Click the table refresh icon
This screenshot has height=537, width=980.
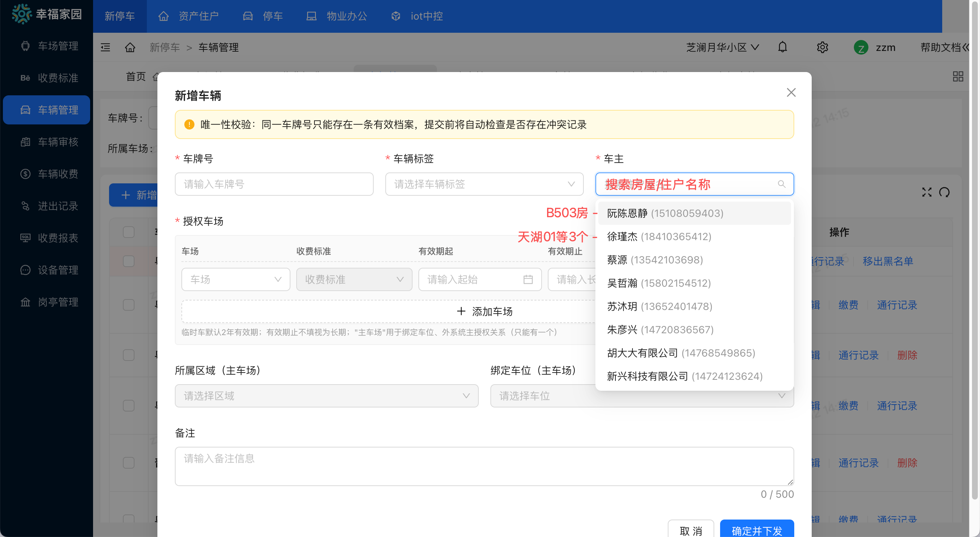point(944,192)
